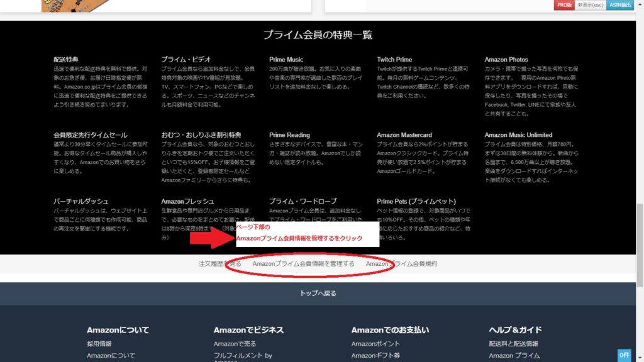Image resolution: width=644 pixels, height=362 pixels.
Task: Click the vertical scrollbar thumb
Action: click(x=640, y=245)
